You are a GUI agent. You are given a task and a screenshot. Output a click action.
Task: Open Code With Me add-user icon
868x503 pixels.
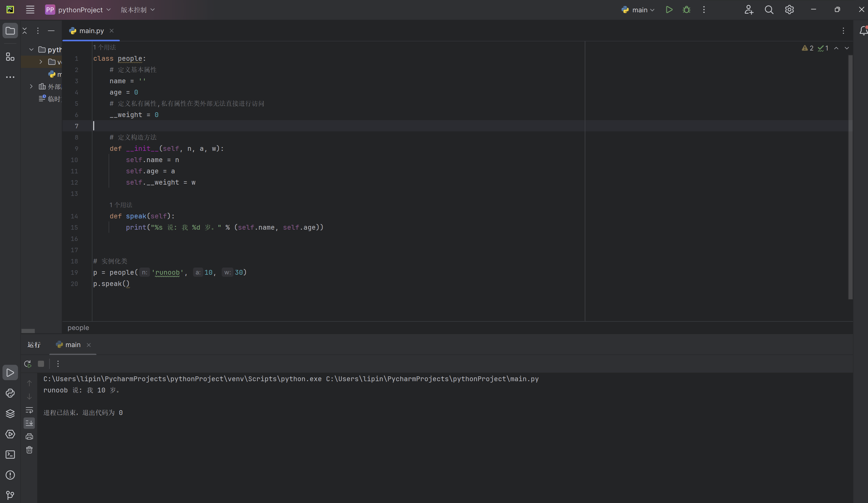click(x=749, y=10)
